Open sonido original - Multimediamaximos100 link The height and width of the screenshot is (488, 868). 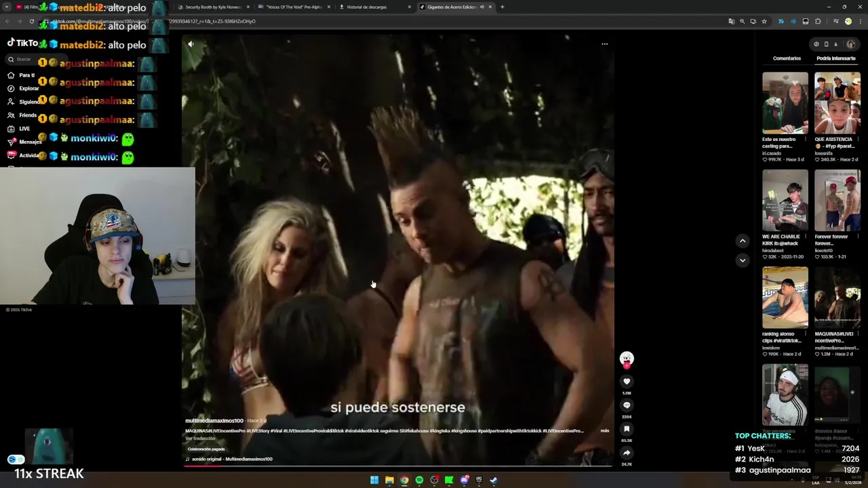tap(231, 459)
